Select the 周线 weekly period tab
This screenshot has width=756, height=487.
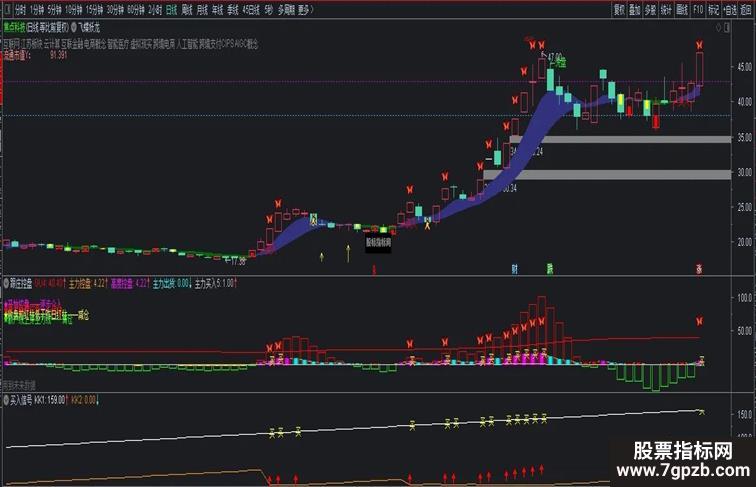tap(187, 10)
